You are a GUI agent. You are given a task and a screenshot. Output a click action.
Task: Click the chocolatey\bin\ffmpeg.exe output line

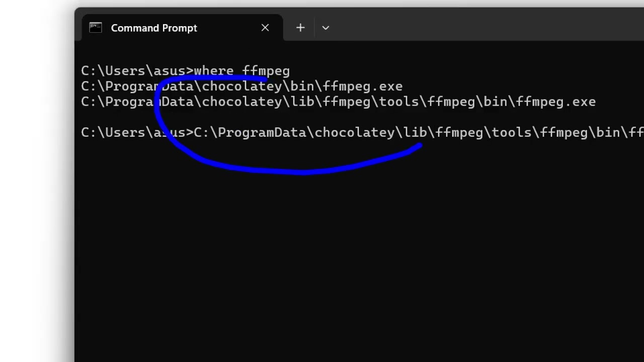click(x=242, y=86)
